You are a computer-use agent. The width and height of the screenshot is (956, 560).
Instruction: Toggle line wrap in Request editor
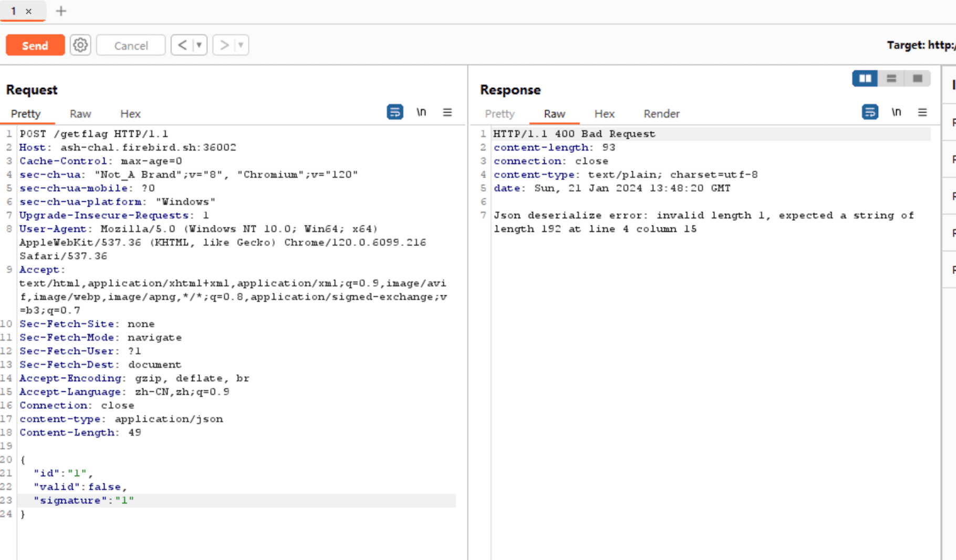tap(395, 112)
